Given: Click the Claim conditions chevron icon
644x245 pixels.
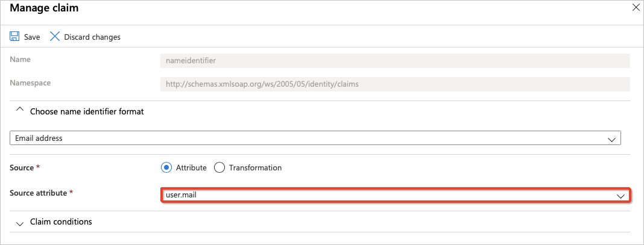Looking at the screenshot, I should click(20, 223).
